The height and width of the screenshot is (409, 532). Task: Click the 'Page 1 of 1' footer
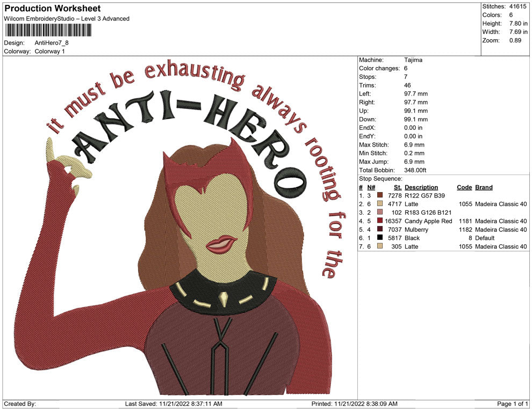point(512,404)
